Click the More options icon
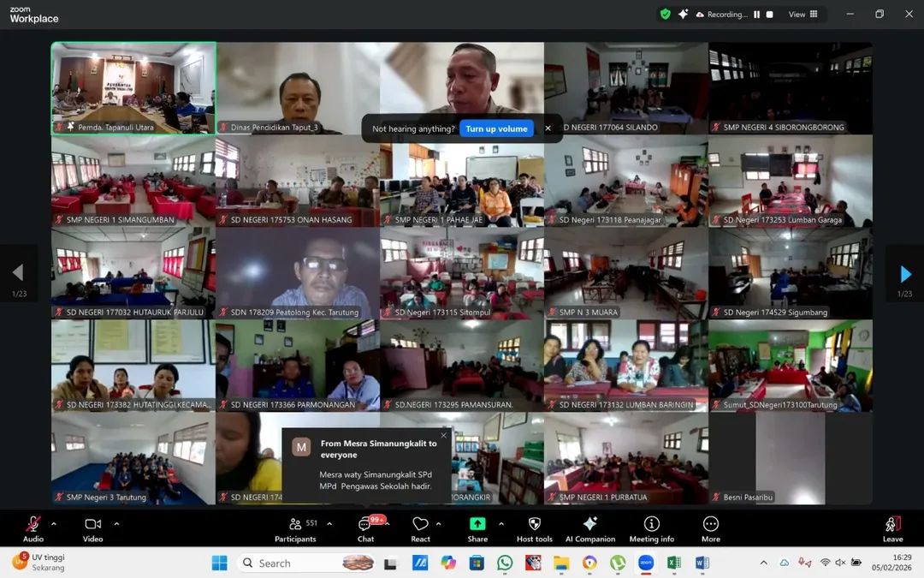The height and width of the screenshot is (578, 924). click(x=710, y=524)
